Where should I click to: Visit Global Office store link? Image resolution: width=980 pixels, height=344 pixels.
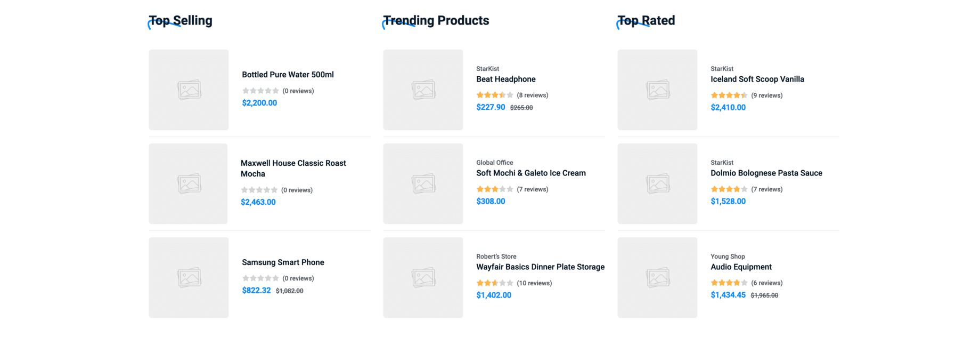494,163
